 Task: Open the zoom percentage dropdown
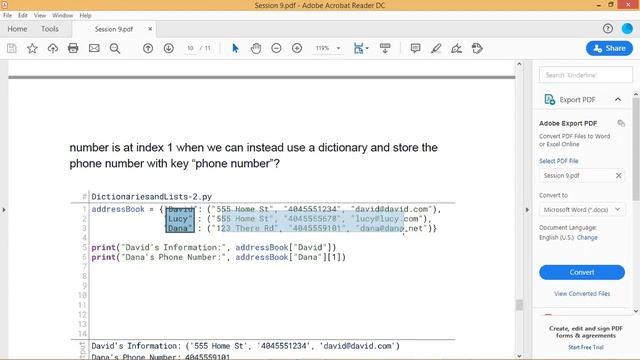click(338, 48)
